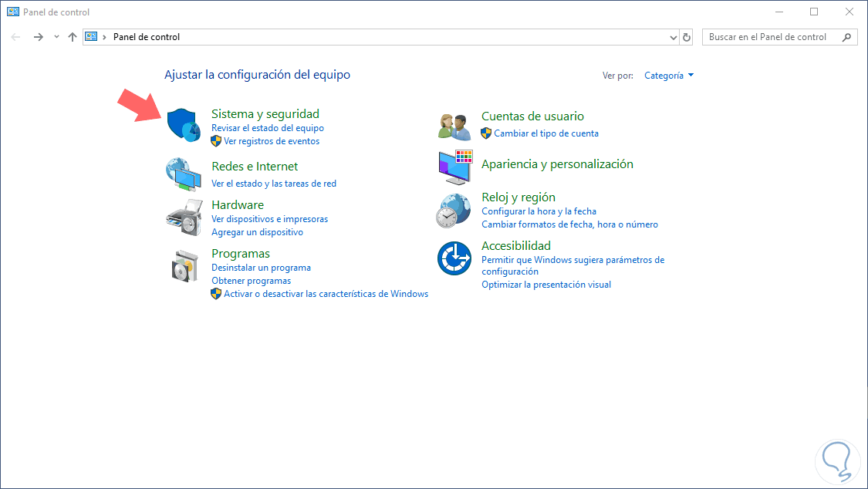Go up one level with up arrow
This screenshot has width=868, height=489.
tap(72, 37)
